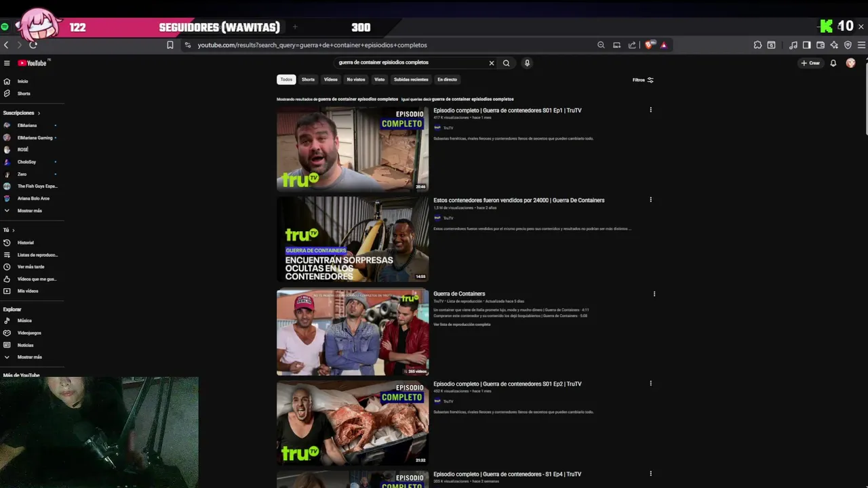Open S01 Ep2 video thumbnail

[353, 423]
